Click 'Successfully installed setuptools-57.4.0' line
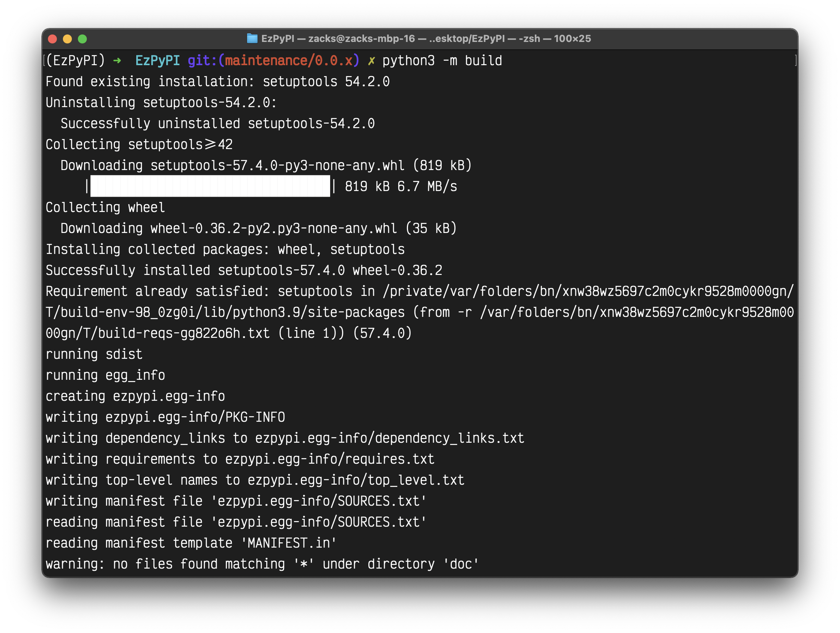 (244, 270)
